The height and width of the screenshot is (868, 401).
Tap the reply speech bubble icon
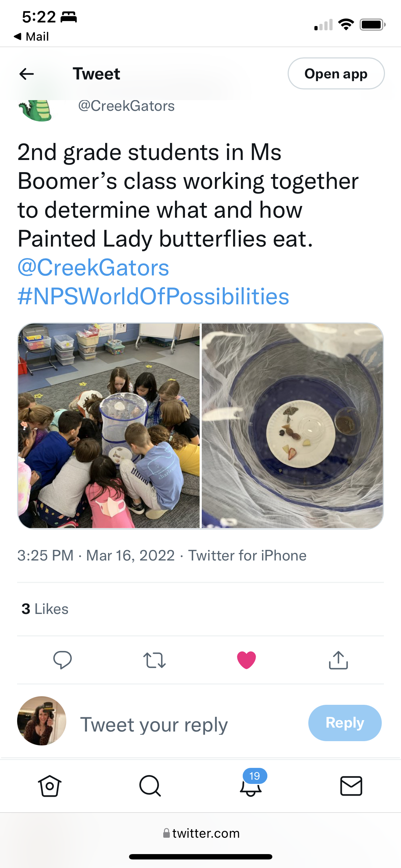(62, 660)
